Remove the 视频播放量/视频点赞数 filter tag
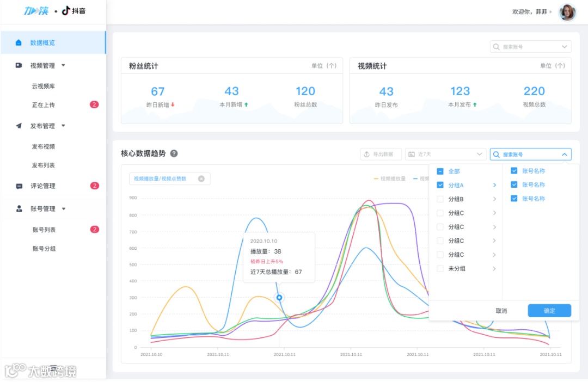 (x=201, y=178)
